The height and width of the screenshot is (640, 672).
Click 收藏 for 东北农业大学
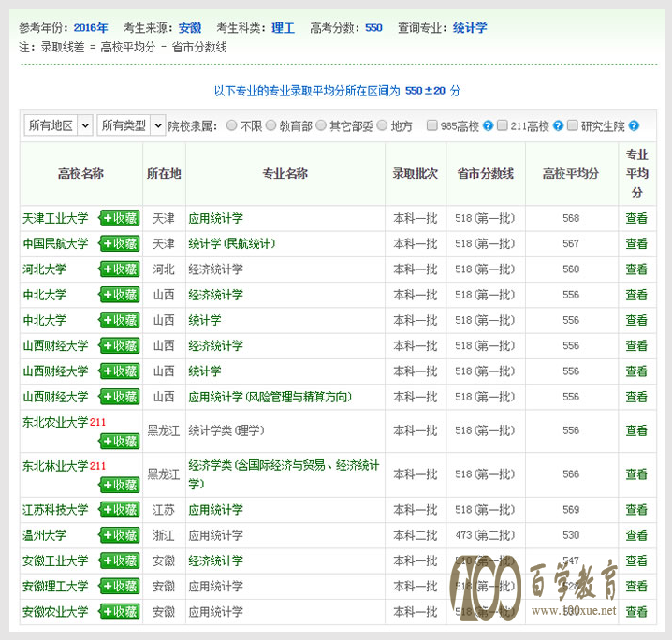pyautogui.click(x=120, y=441)
